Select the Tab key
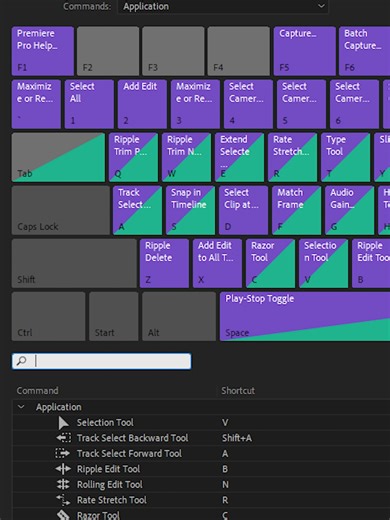This screenshot has width=390, height=520. (58, 157)
